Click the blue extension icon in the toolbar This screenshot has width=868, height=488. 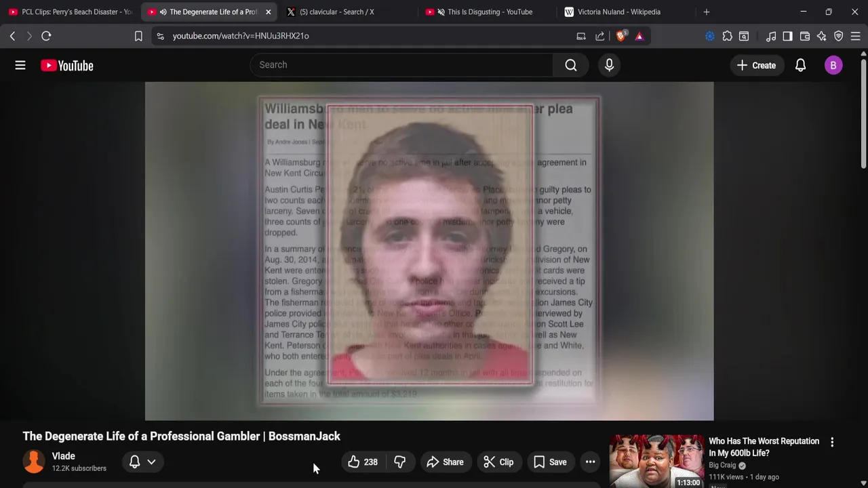[x=710, y=36]
